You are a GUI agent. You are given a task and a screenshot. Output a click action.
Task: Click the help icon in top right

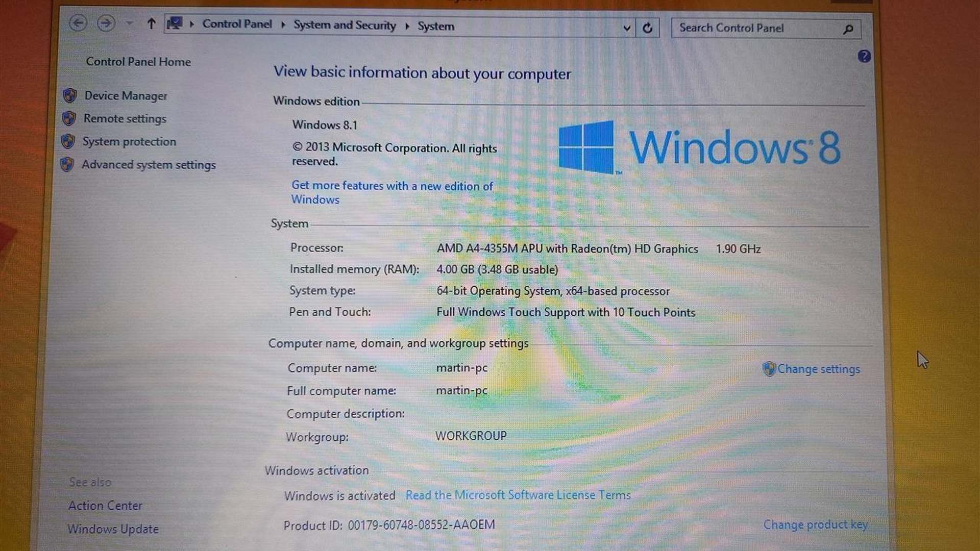[x=863, y=56]
